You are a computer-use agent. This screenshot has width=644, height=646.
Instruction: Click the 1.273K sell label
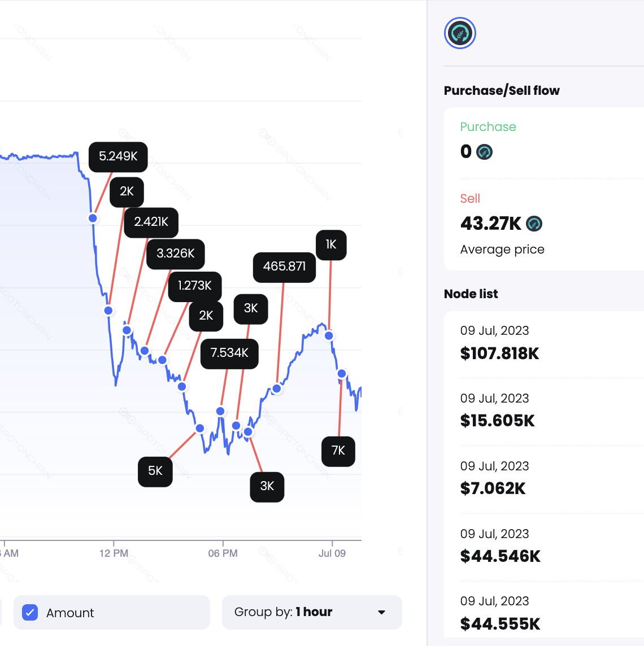[194, 286]
